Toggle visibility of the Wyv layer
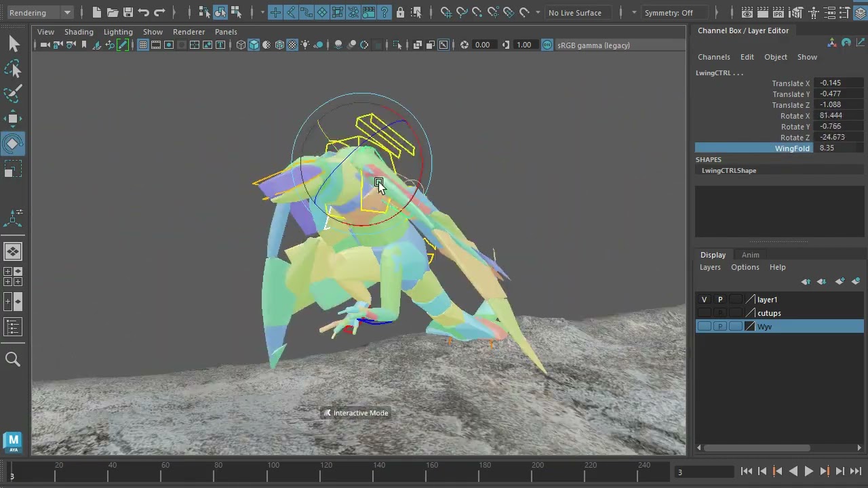Viewport: 868px width, 488px height. [x=704, y=327]
